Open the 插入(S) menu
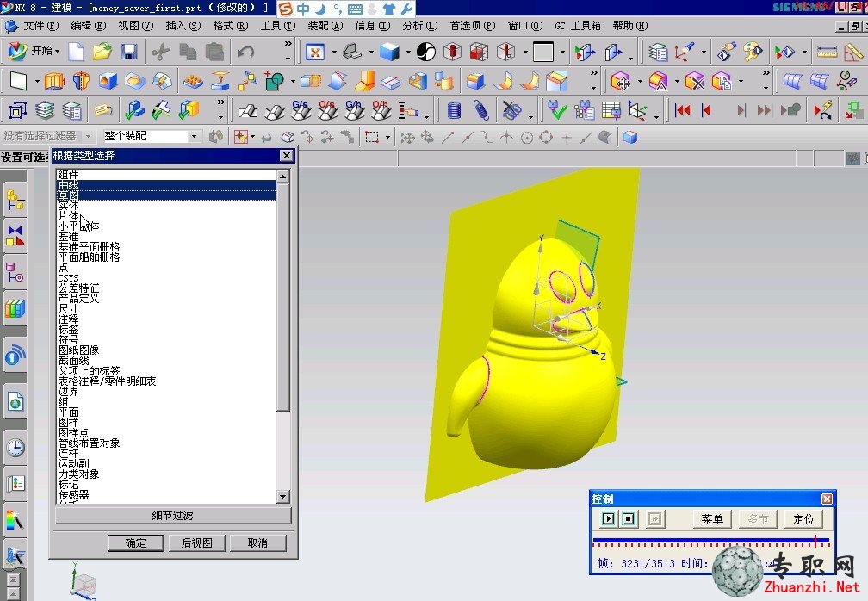The width and height of the screenshot is (868, 601). pos(183,26)
